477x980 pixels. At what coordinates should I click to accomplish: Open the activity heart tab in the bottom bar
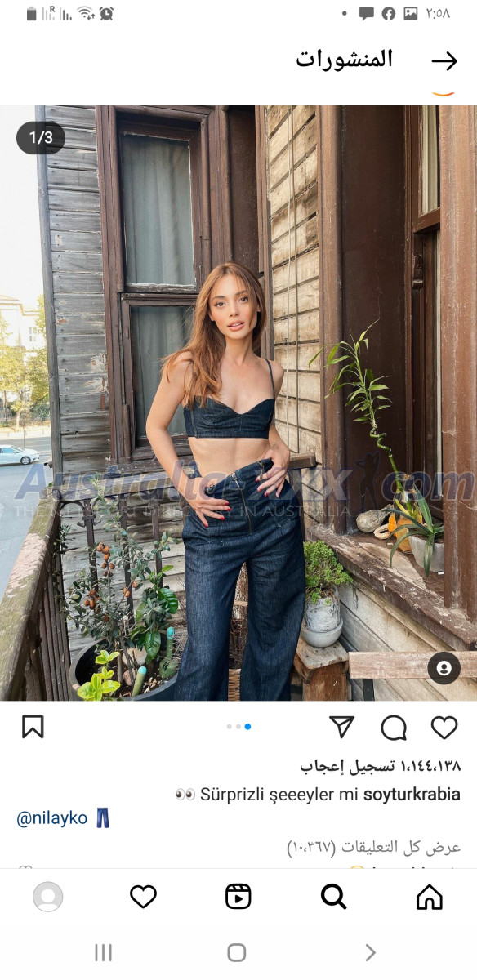tap(143, 897)
